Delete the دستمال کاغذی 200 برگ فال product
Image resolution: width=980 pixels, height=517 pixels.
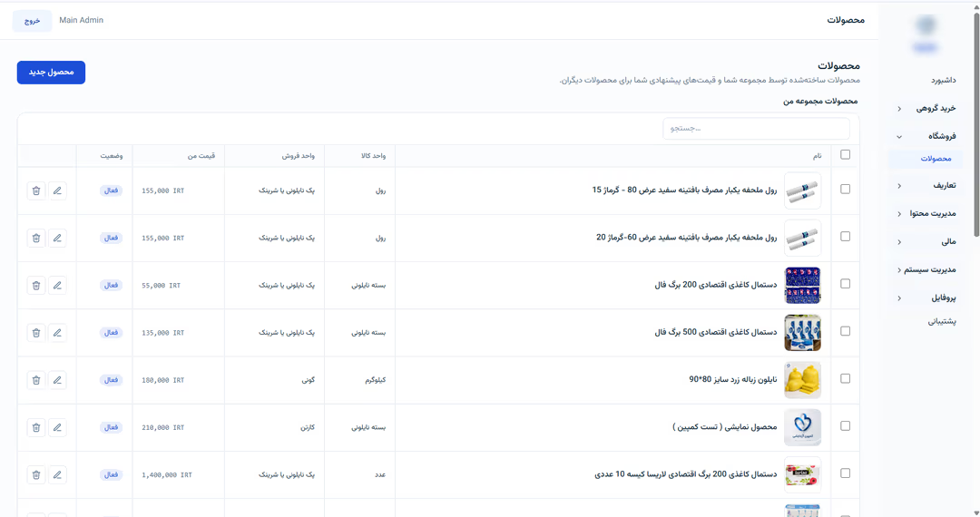tap(36, 286)
